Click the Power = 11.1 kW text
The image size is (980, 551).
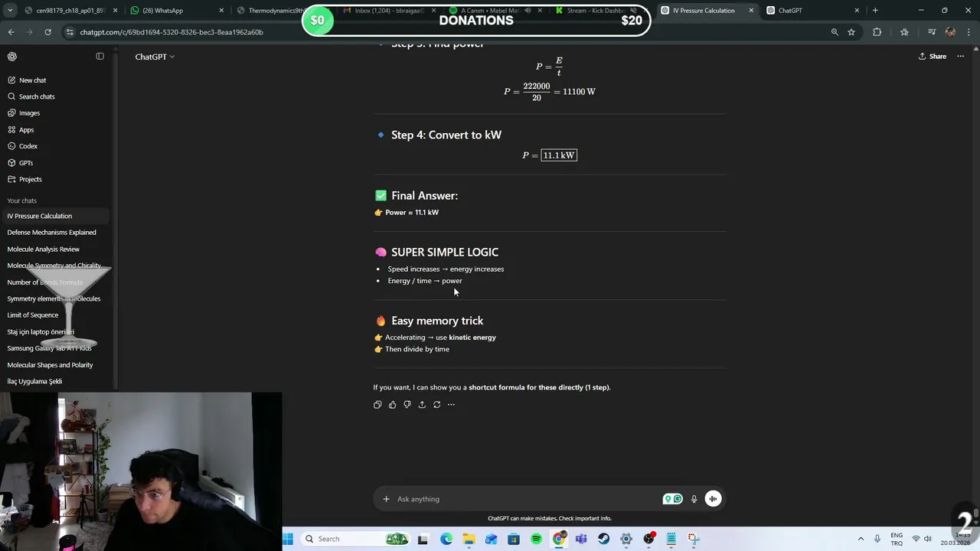point(412,212)
